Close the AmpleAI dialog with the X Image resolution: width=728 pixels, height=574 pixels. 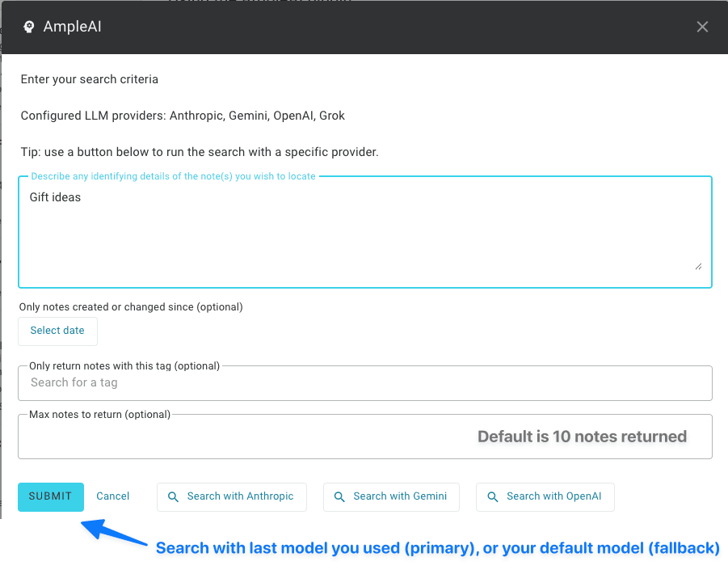pos(702,27)
